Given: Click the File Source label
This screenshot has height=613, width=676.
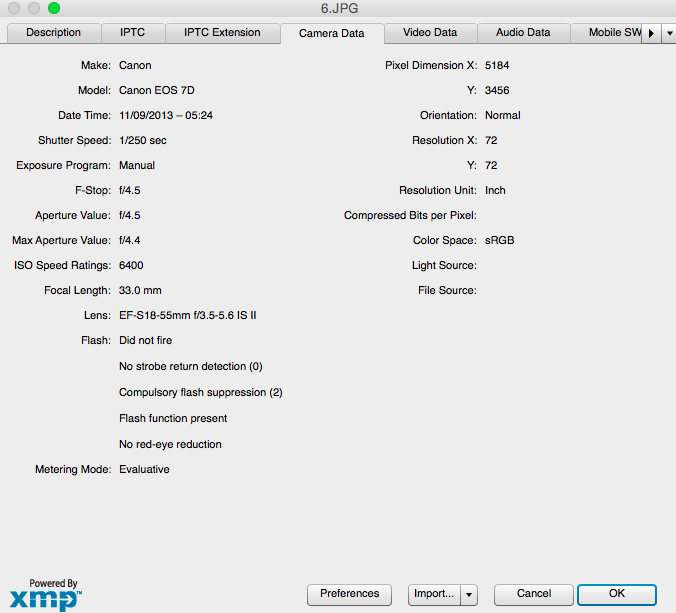Looking at the screenshot, I should pos(448,291).
